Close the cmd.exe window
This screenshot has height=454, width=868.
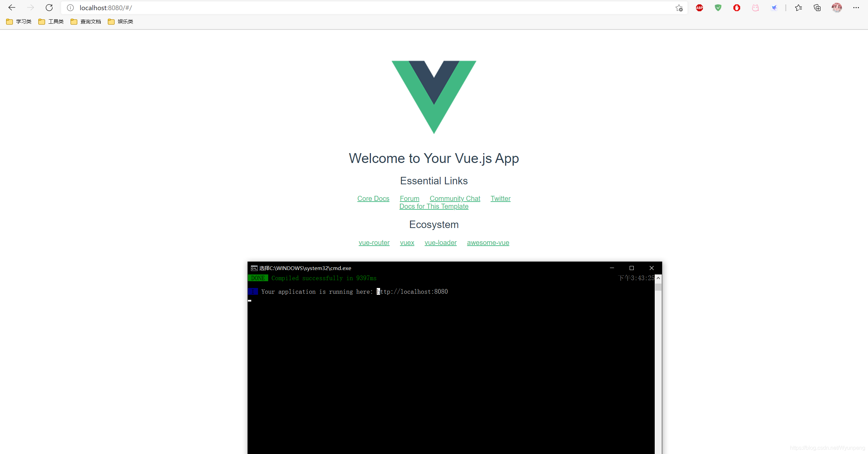pos(652,268)
